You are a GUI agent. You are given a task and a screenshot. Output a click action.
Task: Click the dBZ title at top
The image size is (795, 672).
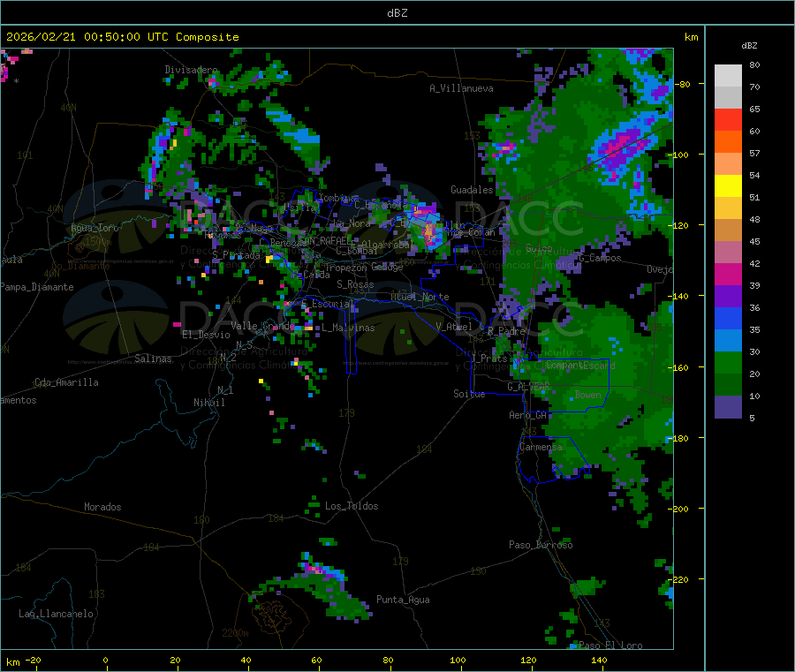pyautogui.click(x=397, y=13)
